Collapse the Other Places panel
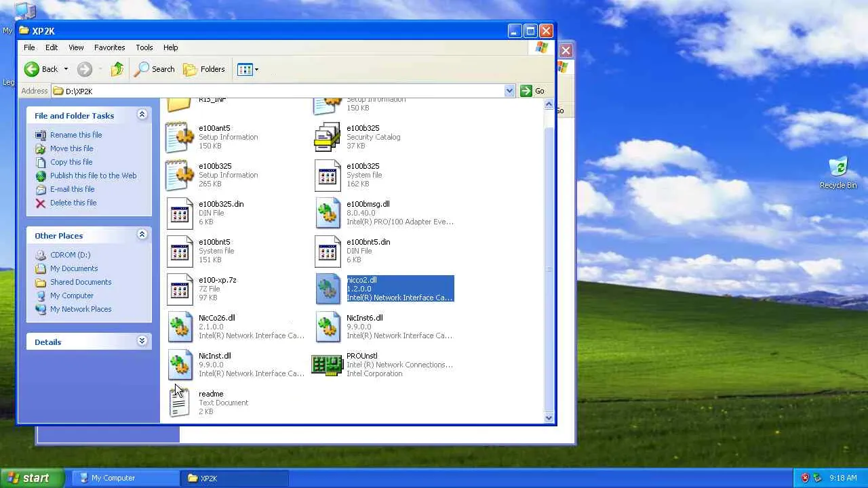This screenshot has width=868, height=488. point(142,235)
